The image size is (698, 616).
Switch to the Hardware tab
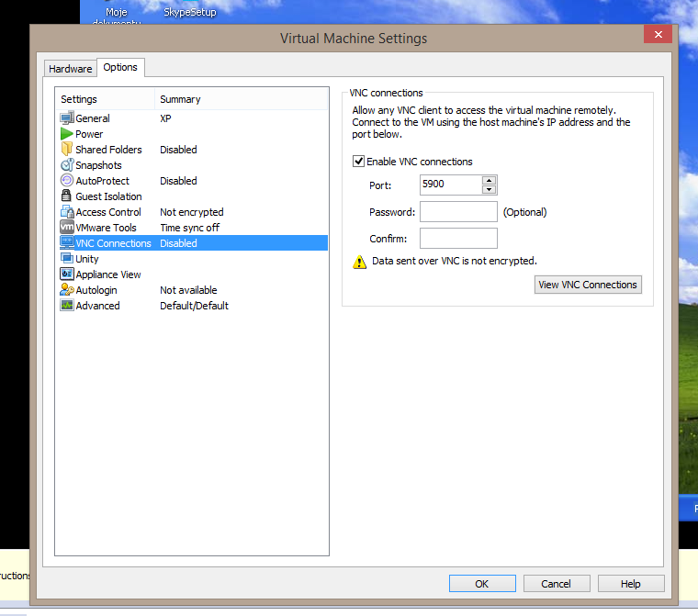[x=71, y=69]
